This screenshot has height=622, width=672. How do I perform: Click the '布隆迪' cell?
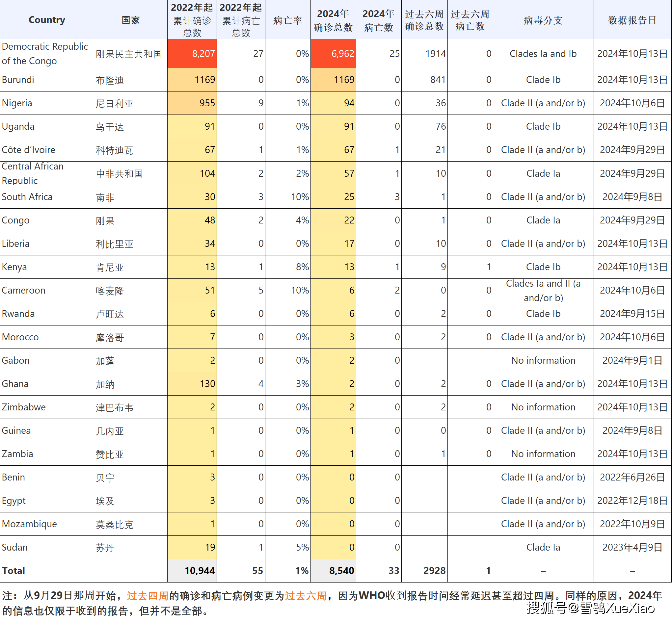click(x=131, y=80)
